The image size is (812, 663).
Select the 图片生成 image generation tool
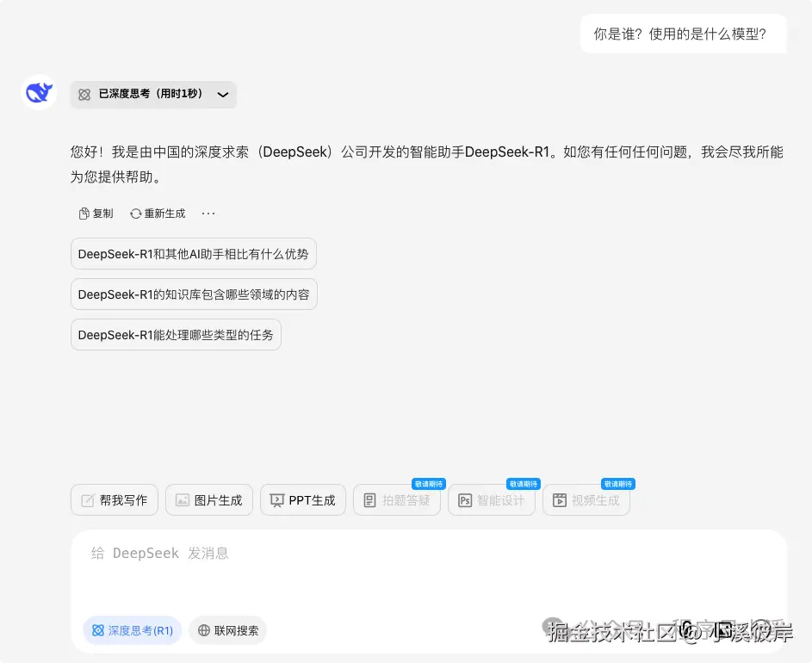[208, 499]
